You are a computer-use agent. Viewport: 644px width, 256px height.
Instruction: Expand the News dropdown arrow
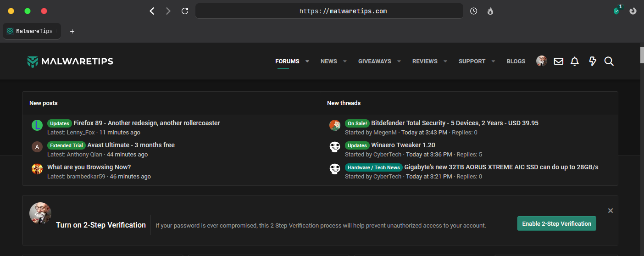[345, 61]
